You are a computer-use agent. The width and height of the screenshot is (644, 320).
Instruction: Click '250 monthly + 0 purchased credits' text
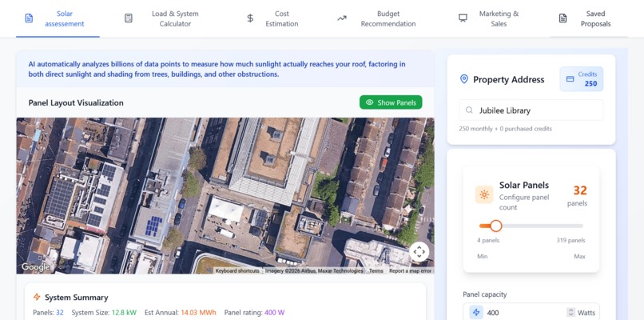tap(505, 129)
